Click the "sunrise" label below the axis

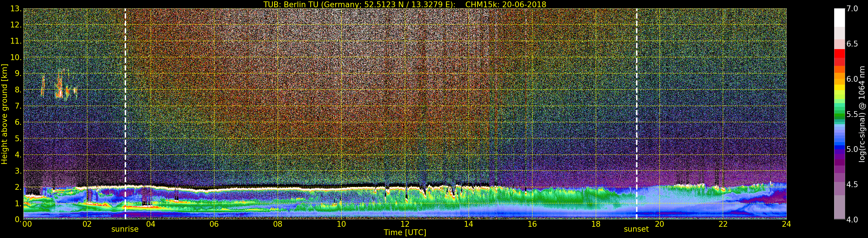125,229
